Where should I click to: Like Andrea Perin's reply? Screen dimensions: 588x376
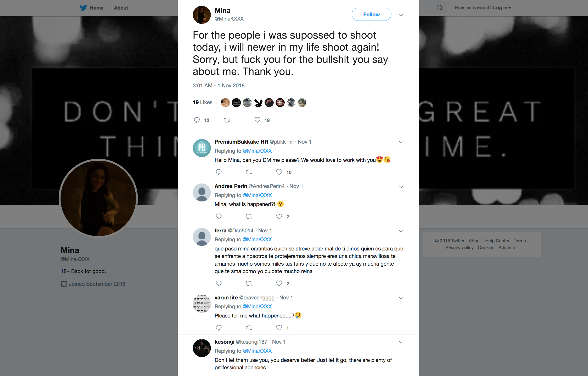(279, 216)
